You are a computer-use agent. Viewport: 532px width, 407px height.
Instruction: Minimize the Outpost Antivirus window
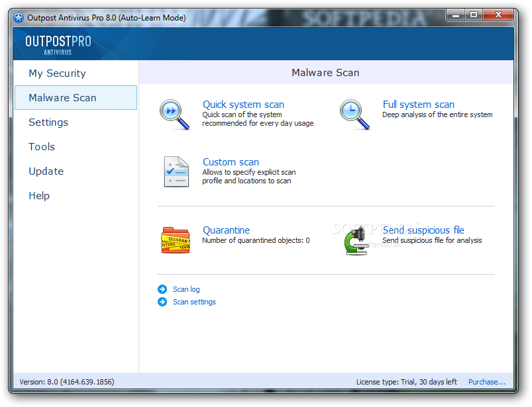pyautogui.click(x=456, y=15)
